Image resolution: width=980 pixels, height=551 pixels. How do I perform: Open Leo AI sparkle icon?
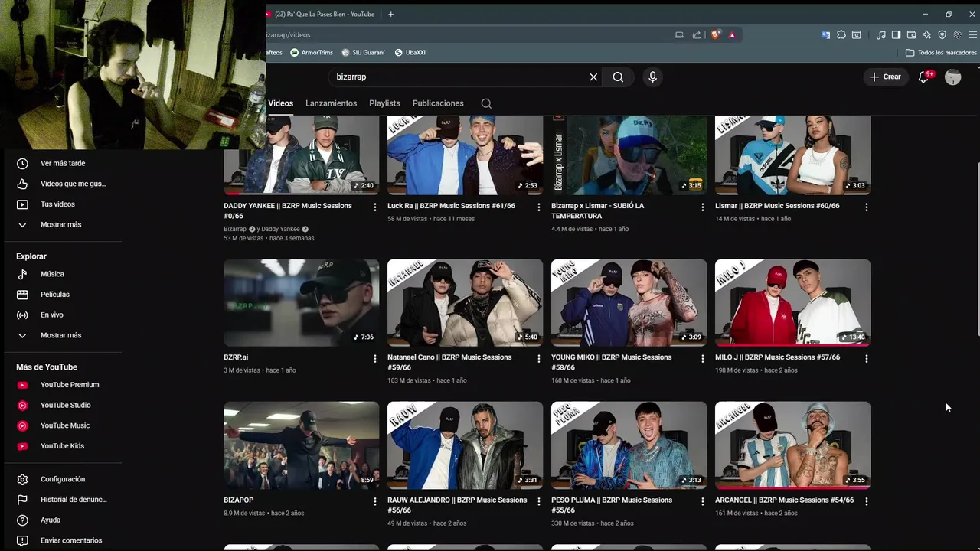926,34
